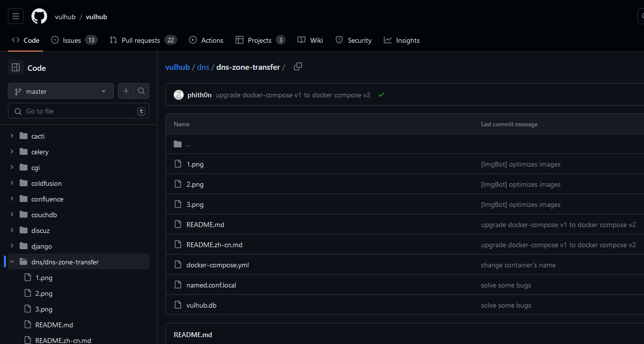The height and width of the screenshot is (344, 644).
Task: Click file icon of 1.png in tree
Action: tap(28, 277)
